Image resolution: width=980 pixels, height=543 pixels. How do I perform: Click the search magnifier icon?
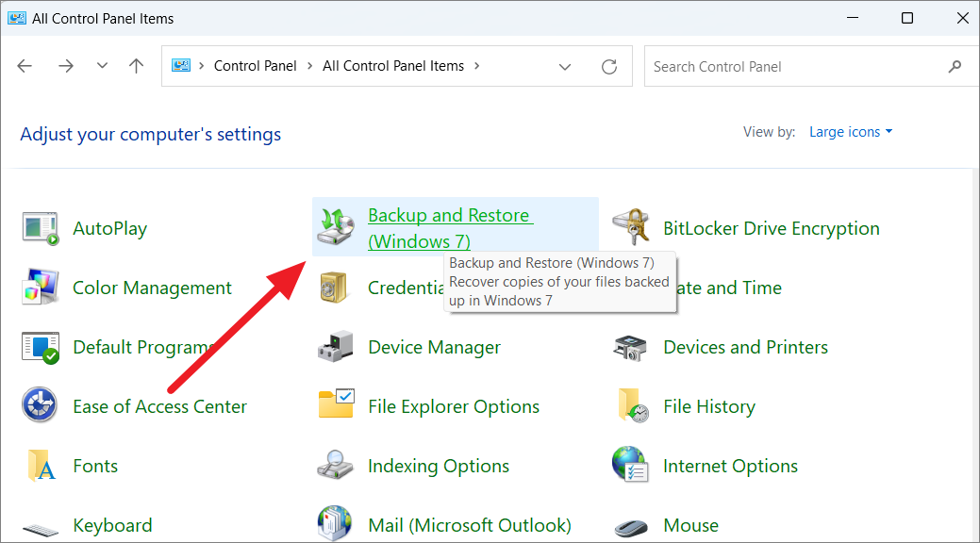(955, 66)
